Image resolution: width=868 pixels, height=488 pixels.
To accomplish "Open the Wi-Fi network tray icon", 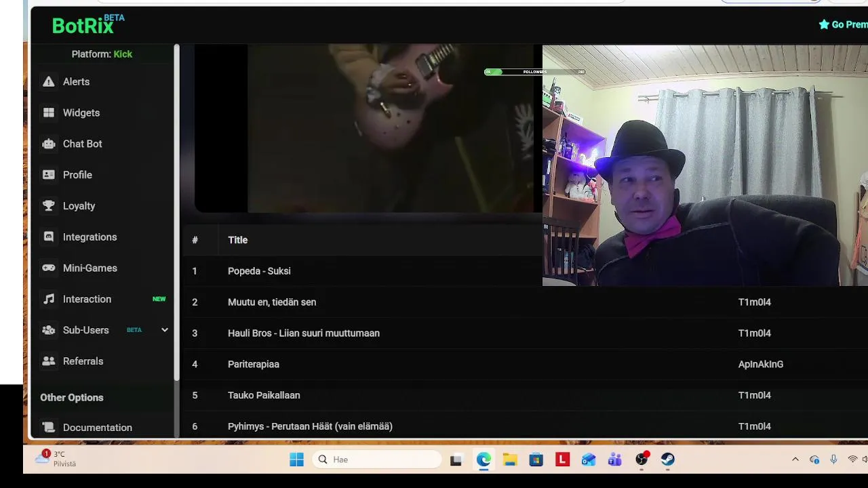I will [852, 460].
